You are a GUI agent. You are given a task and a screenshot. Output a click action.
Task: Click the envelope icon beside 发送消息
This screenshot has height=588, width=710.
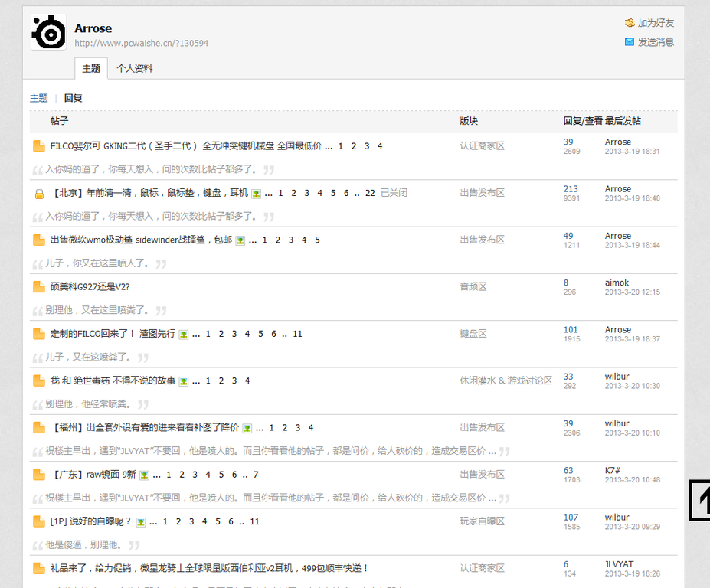pos(630,42)
